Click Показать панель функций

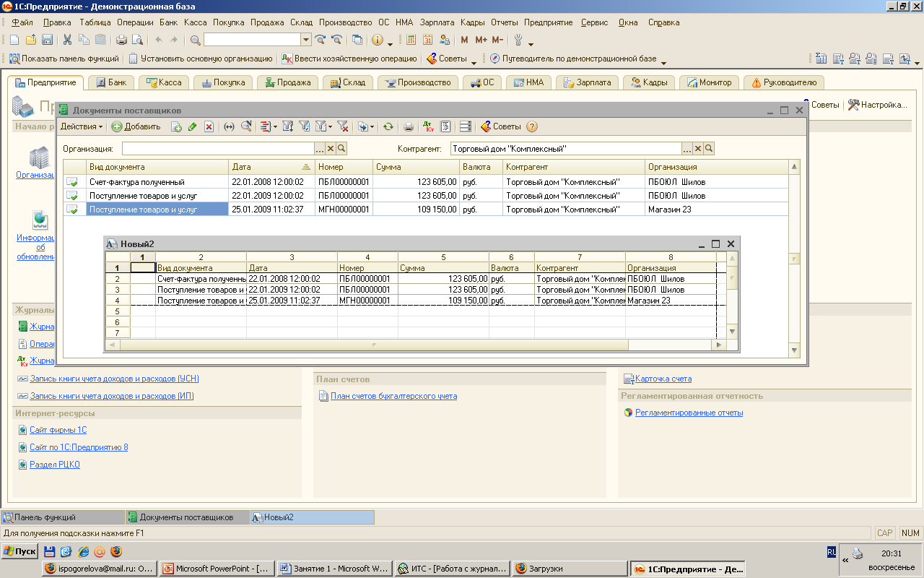click(x=64, y=59)
